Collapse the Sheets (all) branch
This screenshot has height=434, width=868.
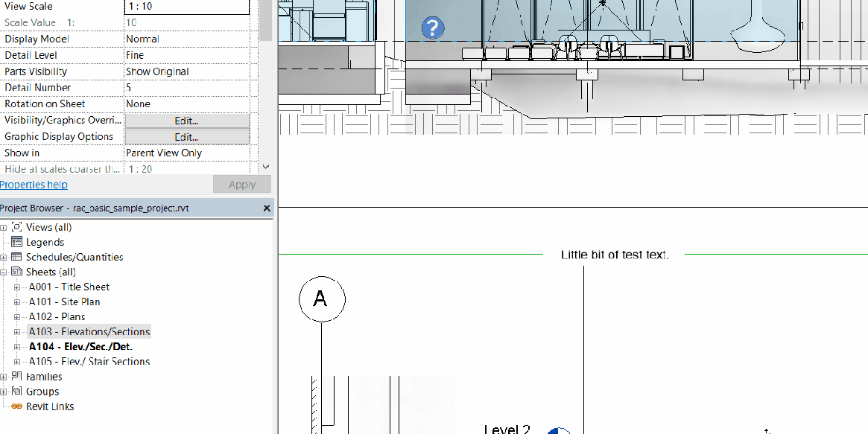coord(5,272)
